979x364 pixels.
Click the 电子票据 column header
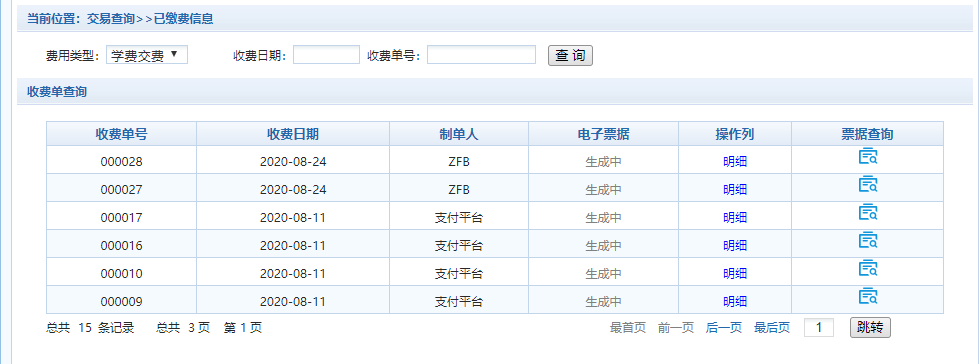(x=603, y=134)
